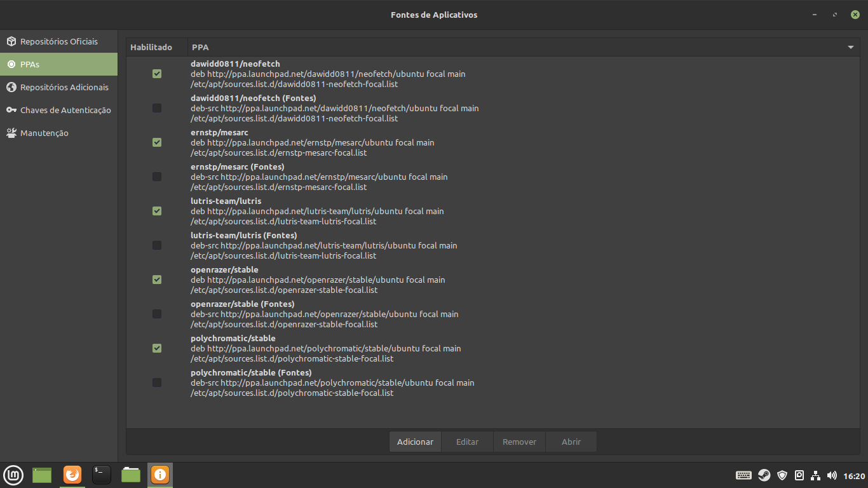The height and width of the screenshot is (488, 868).
Task: Open the on-screen keyboard tray icon
Action: click(x=743, y=475)
